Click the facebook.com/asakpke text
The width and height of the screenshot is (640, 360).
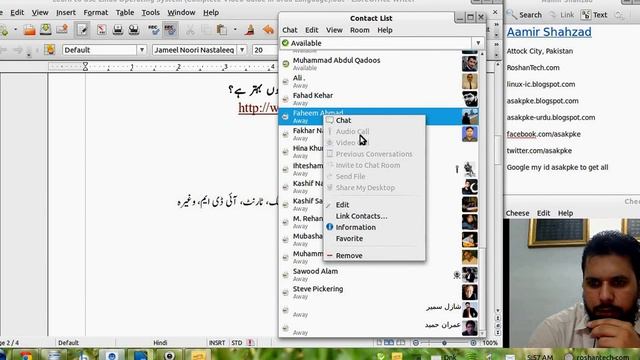(543, 134)
